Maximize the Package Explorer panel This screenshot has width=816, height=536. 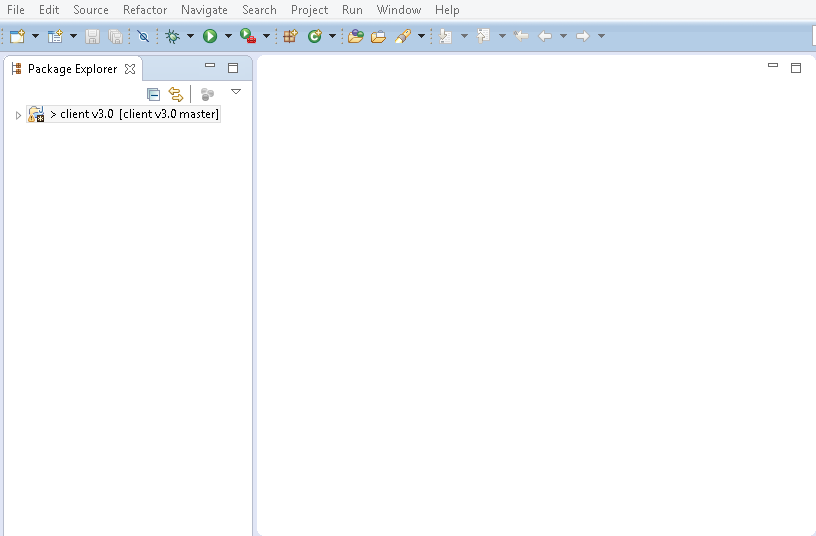[233, 68]
